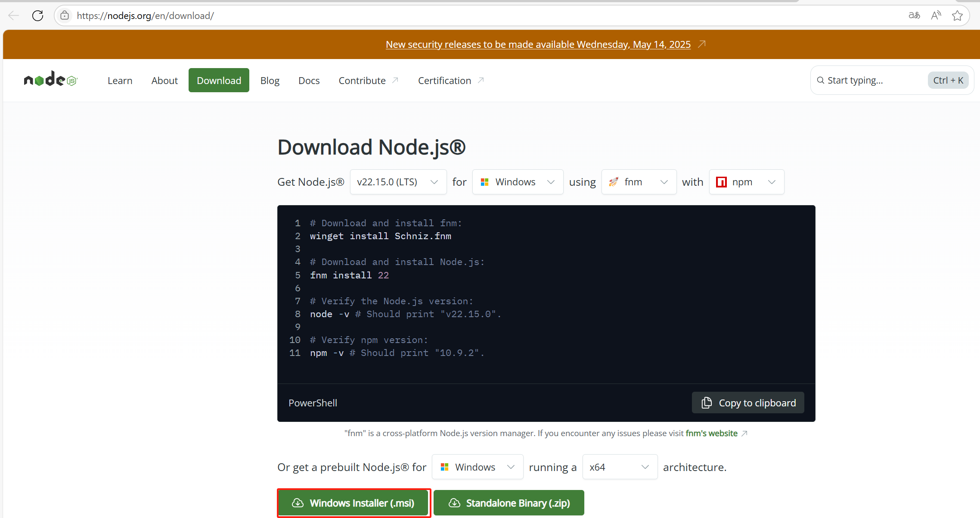Image resolution: width=980 pixels, height=518 pixels.
Task: Click the PowerShell label below code
Action: pos(313,403)
